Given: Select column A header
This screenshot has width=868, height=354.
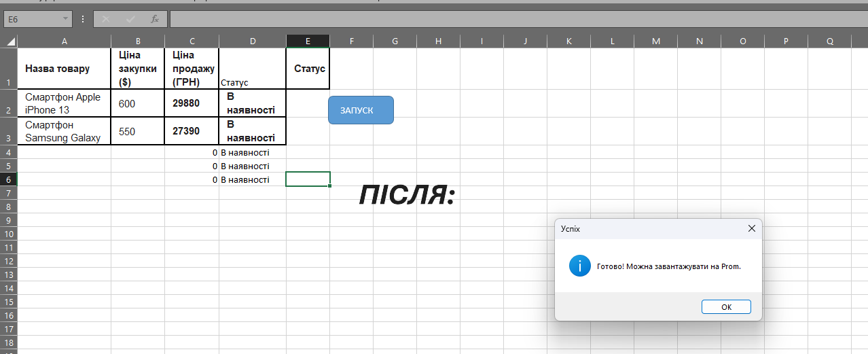Looking at the screenshot, I should click(65, 41).
